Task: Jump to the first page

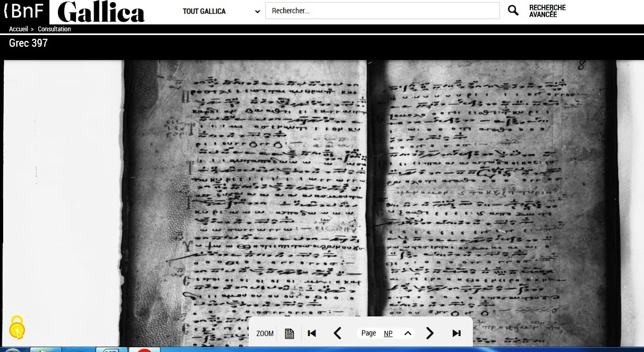Action: 312,333
